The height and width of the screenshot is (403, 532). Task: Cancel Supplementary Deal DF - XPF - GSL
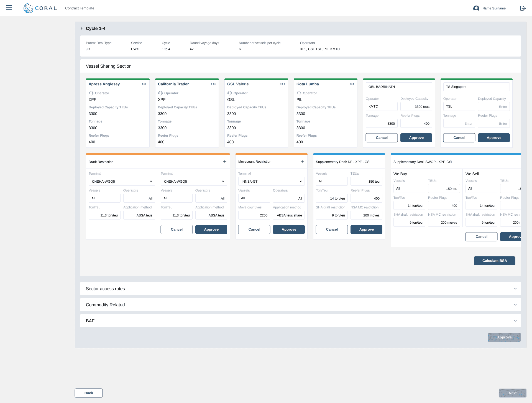(x=332, y=229)
